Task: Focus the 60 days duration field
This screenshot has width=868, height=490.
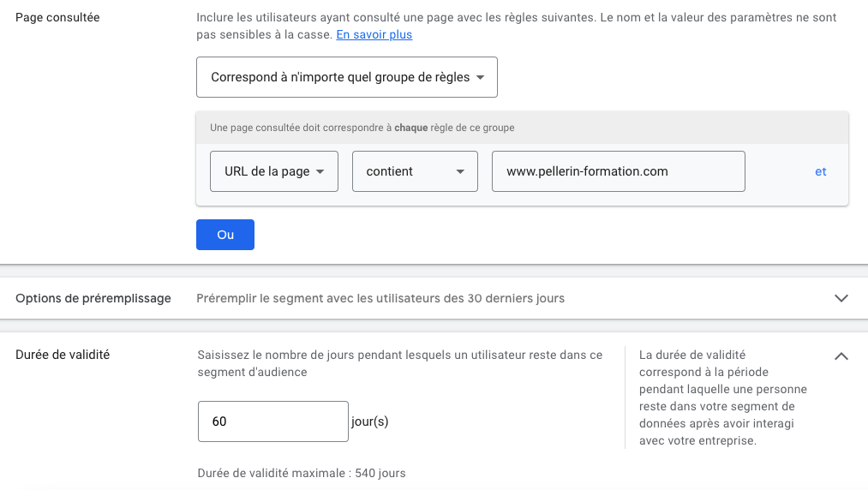Action: (x=272, y=421)
